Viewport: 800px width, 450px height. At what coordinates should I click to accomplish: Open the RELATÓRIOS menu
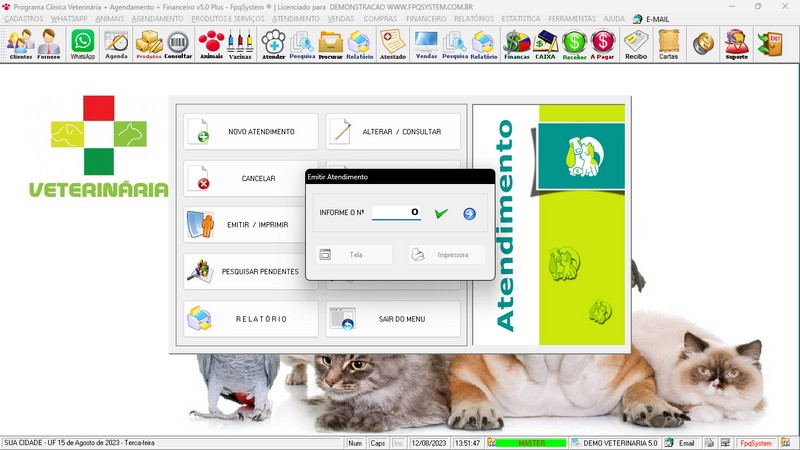point(474,19)
